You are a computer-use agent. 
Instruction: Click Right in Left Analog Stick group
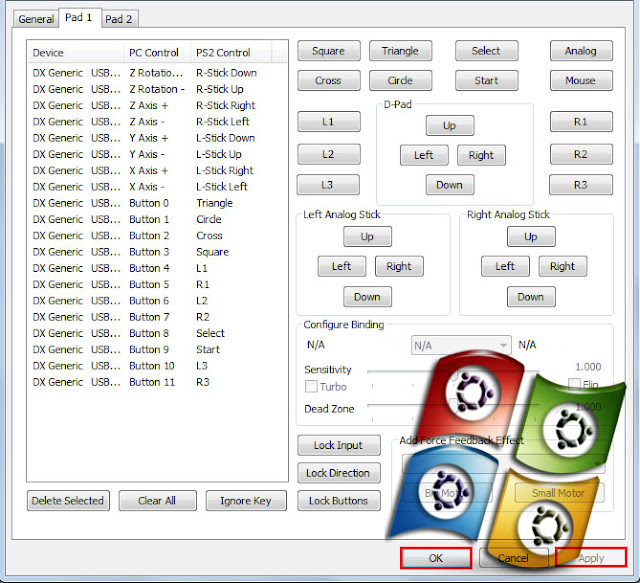point(399,267)
